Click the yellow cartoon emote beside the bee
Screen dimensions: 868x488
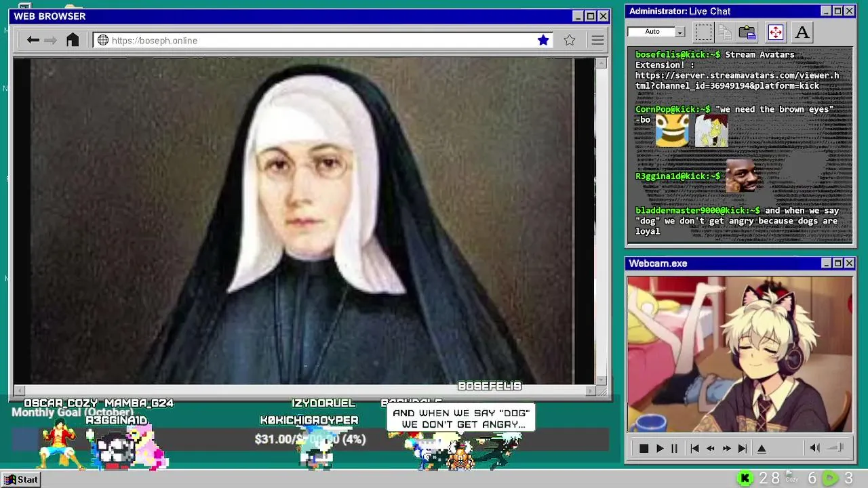click(711, 130)
